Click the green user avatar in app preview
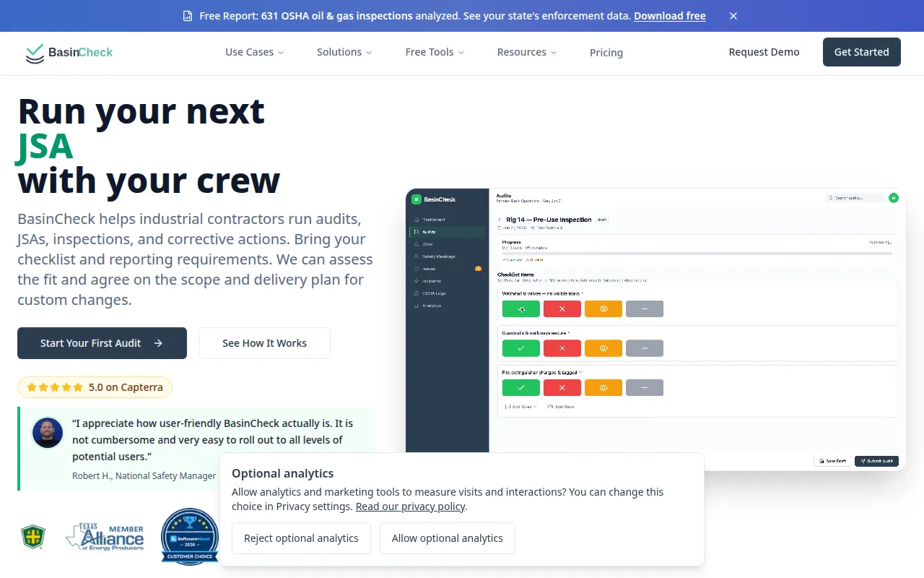 tap(894, 198)
